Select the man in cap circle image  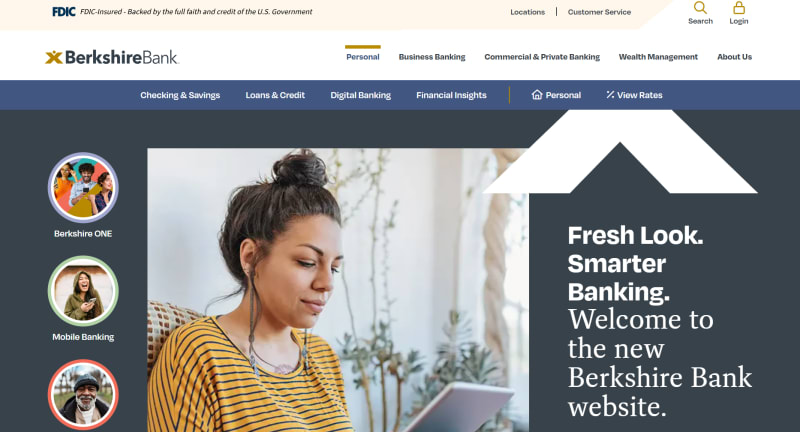pos(83,395)
